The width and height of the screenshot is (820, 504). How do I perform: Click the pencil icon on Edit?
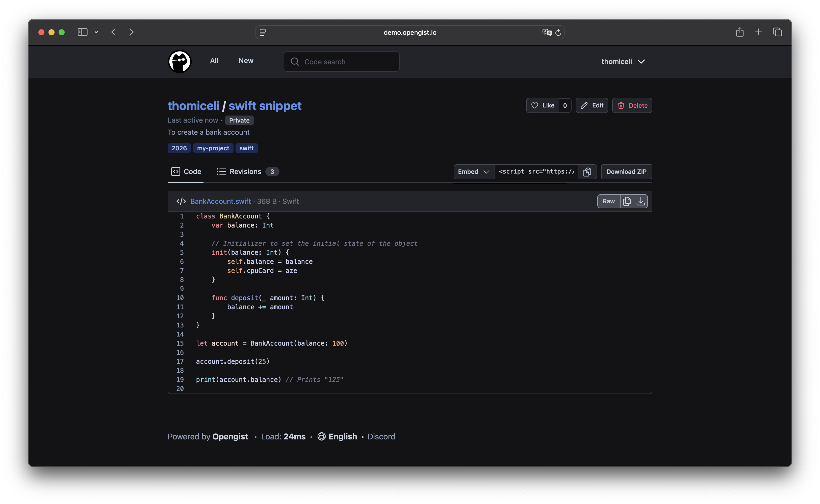584,105
